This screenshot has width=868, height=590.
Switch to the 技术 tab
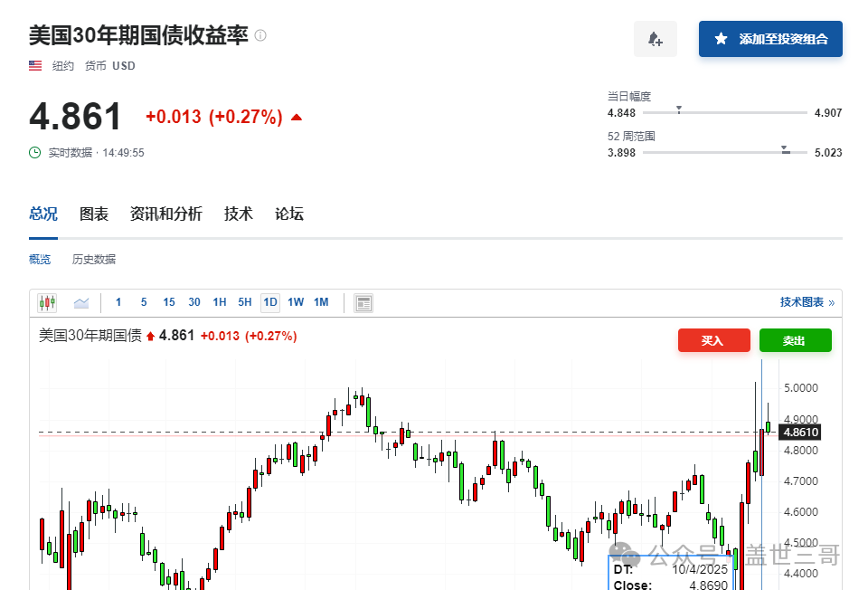[239, 214]
